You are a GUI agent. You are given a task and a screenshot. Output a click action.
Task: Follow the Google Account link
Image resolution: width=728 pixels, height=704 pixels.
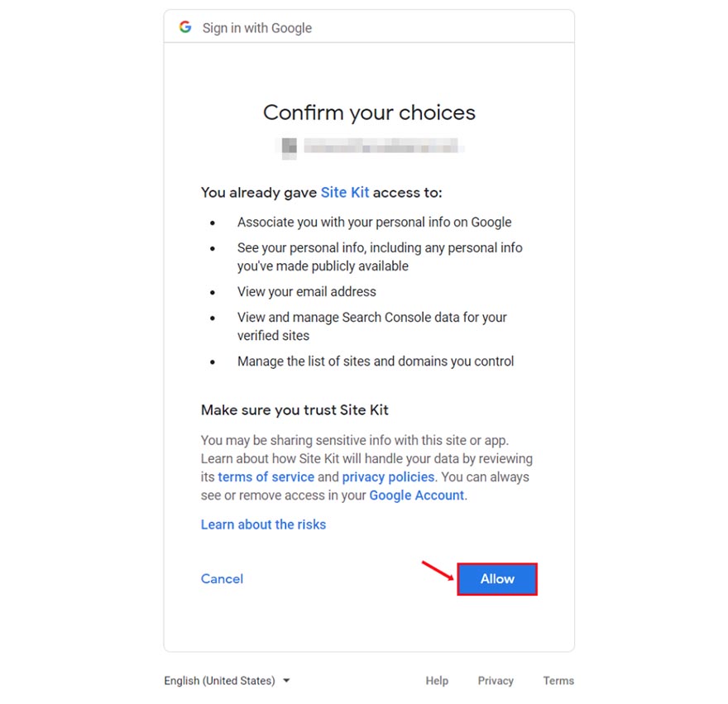(417, 496)
